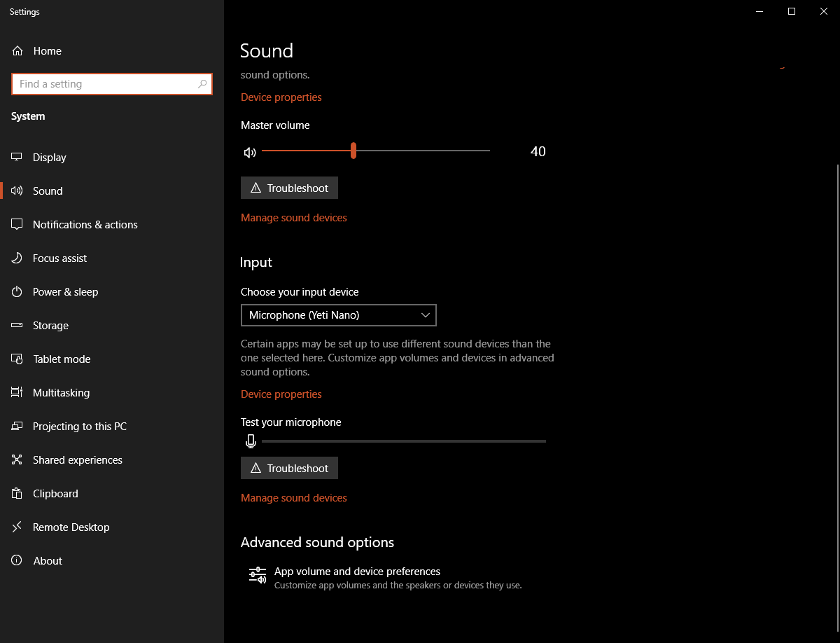The width and height of the screenshot is (840, 643).
Task: Select Power & sleep in sidebar
Action: pos(112,292)
